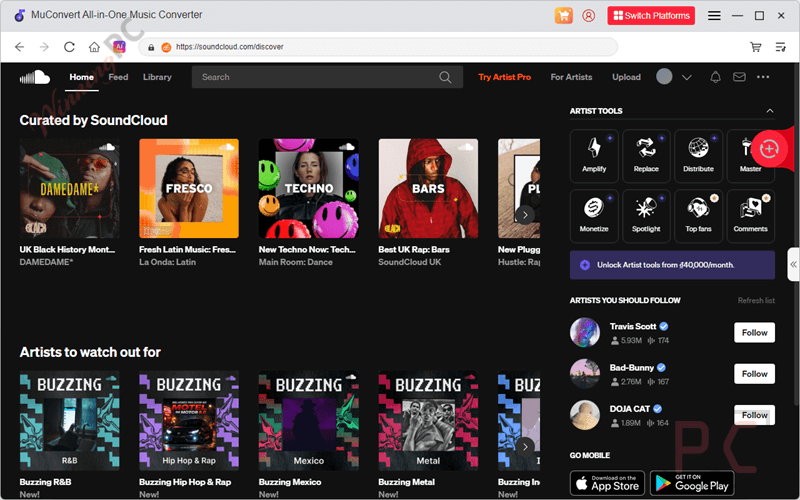The height and width of the screenshot is (500, 800).
Task: Open the orange shopping cart purchase icon
Action: [563, 15]
